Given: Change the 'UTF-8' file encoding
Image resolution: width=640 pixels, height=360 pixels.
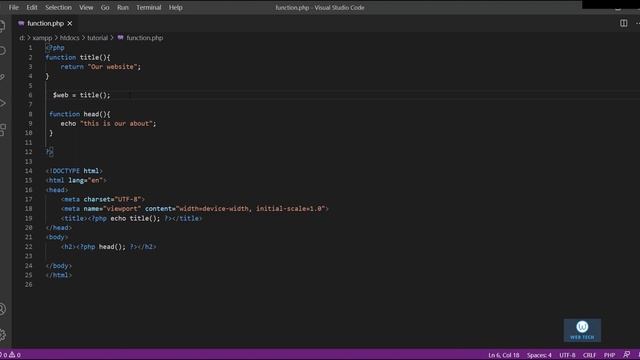Looking at the screenshot, I should click(567, 355).
